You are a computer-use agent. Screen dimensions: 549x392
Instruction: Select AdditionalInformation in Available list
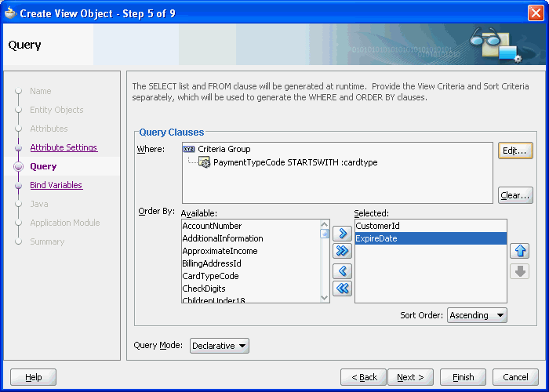click(251, 238)
